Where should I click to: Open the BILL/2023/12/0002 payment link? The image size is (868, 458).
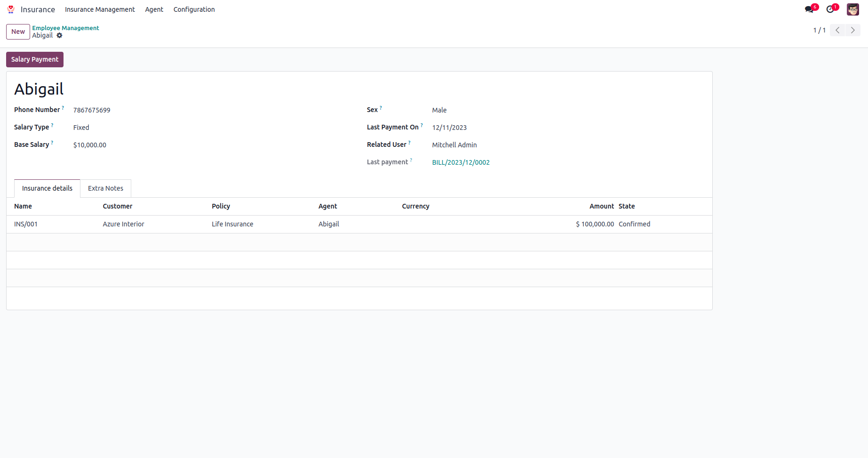(x=461, y=162)
